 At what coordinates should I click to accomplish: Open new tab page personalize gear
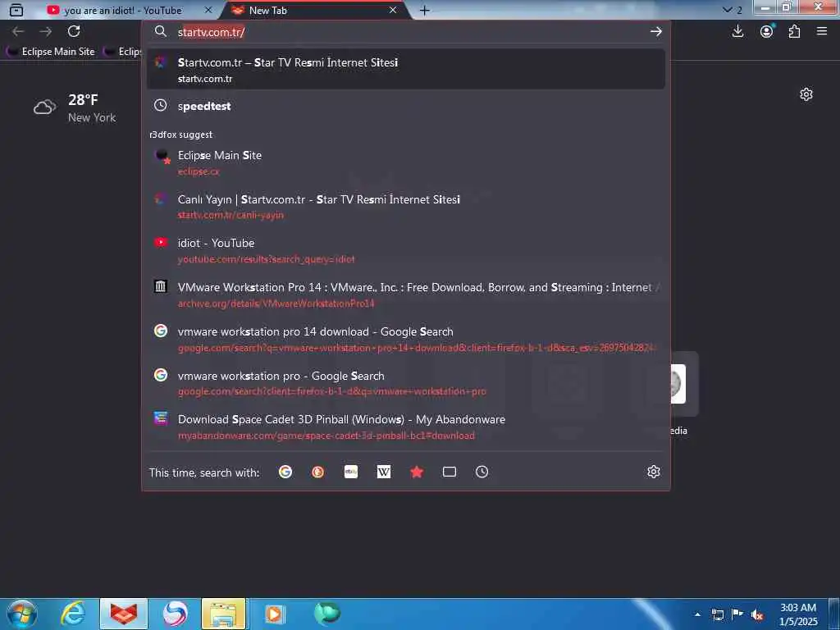tap(806, 95)
